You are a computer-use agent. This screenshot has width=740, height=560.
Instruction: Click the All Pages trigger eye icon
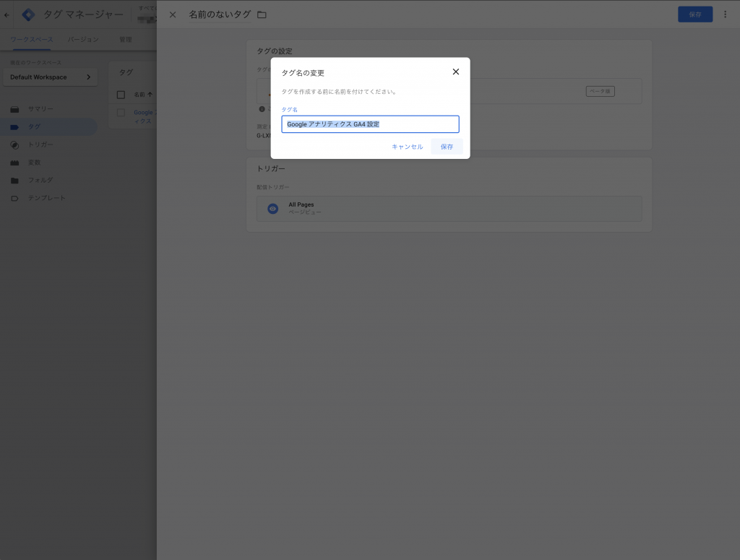click(x=272, y=209)
